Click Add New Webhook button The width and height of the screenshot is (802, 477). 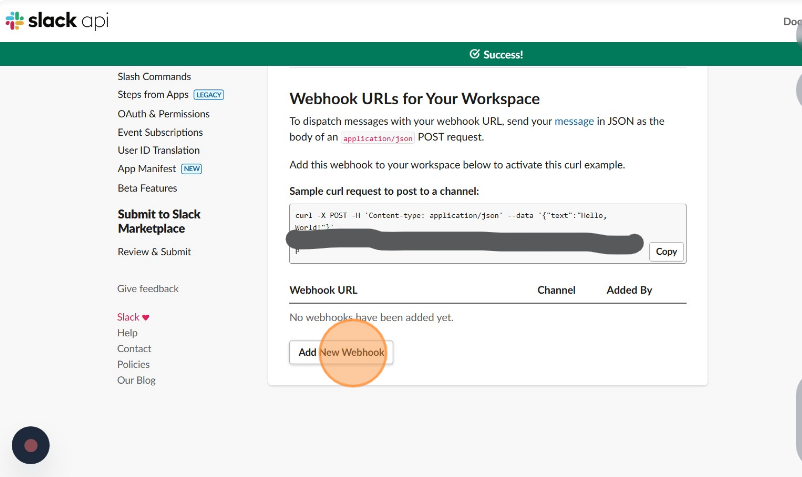[341, 352]
